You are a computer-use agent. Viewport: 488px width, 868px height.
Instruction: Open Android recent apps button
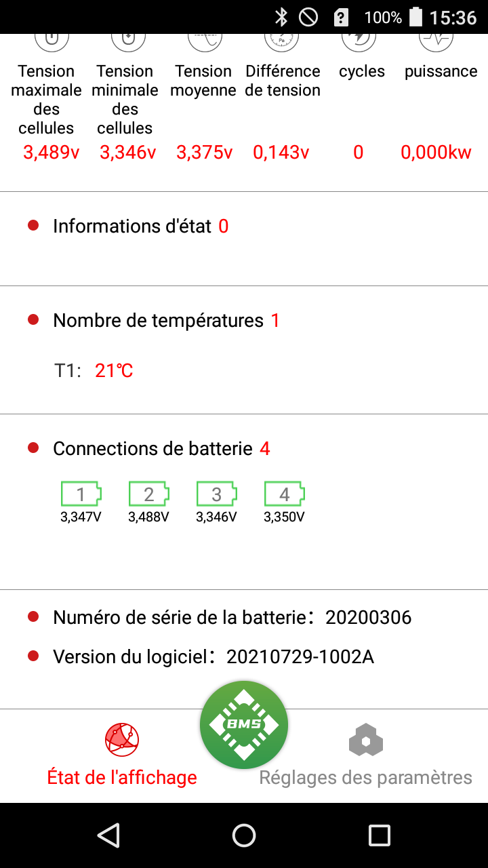point(379,835)
